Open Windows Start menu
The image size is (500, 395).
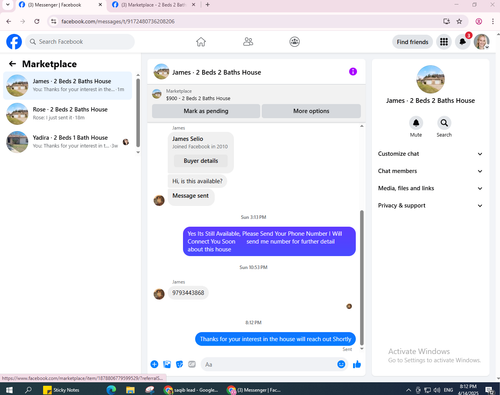(x=9, y=390)
